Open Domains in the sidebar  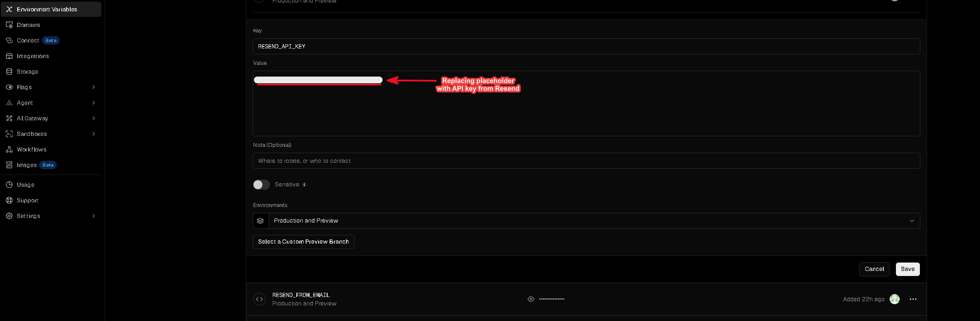pos(51,25)
